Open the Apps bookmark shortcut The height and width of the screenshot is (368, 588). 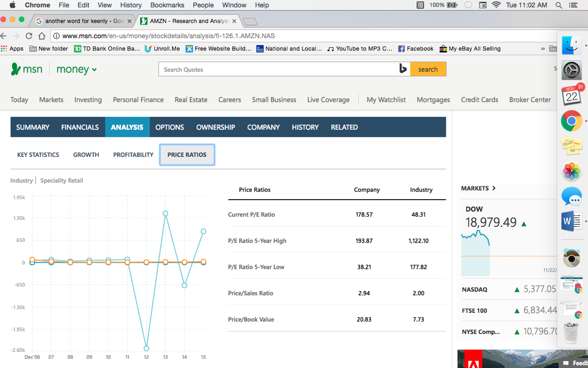coord(12,49)
